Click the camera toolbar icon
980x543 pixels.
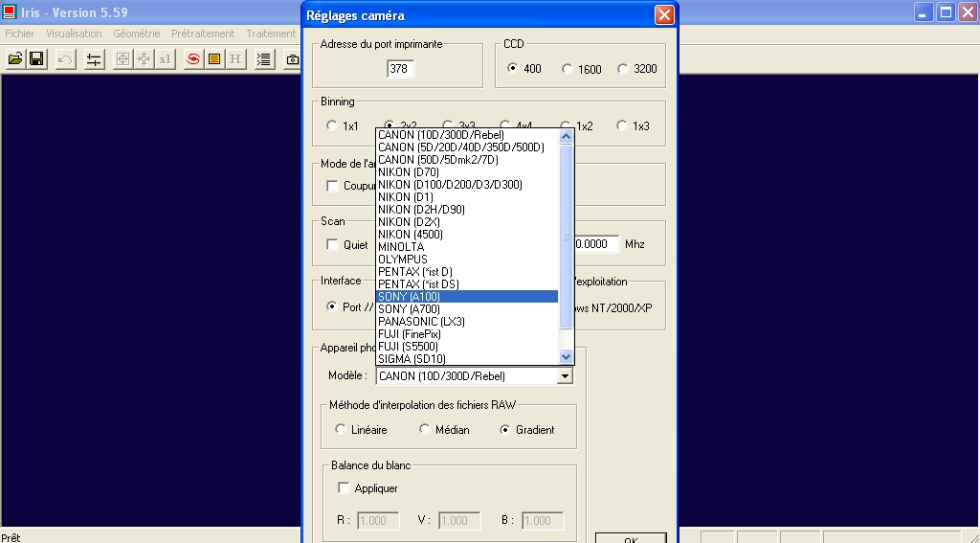(x=292, y=58)
